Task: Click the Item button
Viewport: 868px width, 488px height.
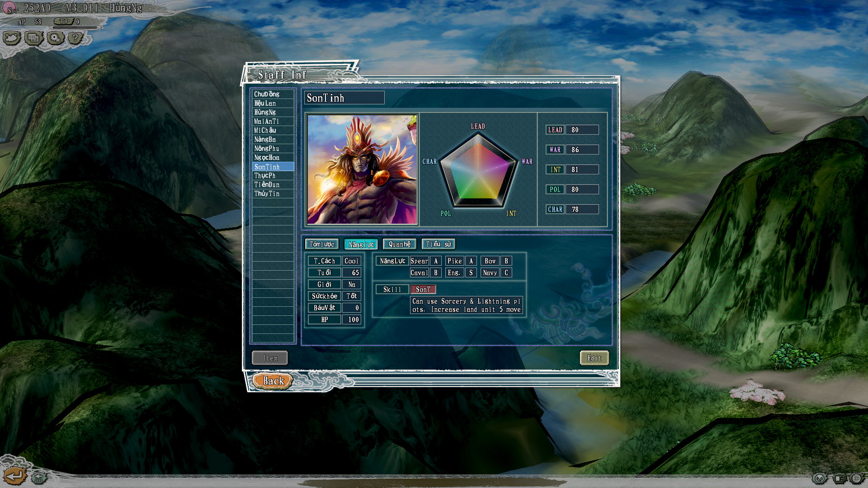Action: pyautogui.click(x=270, y=358)
